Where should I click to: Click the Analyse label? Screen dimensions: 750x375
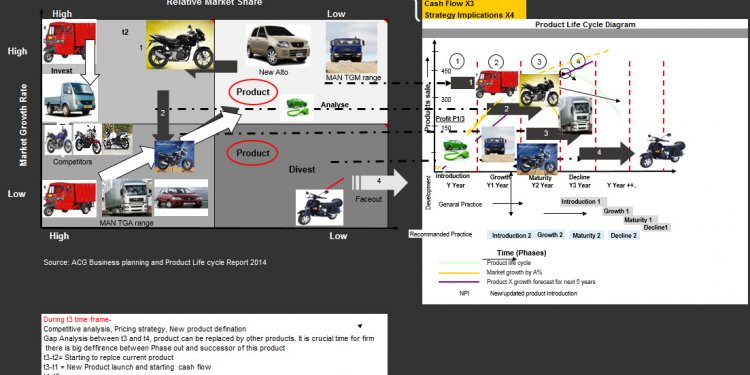[x=334, y=105]
